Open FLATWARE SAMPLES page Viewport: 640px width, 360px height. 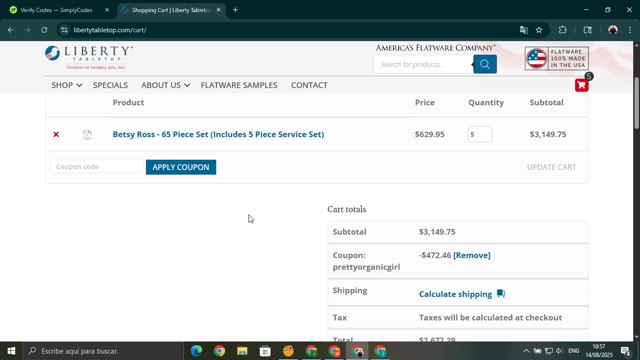[x=239, y=85]
